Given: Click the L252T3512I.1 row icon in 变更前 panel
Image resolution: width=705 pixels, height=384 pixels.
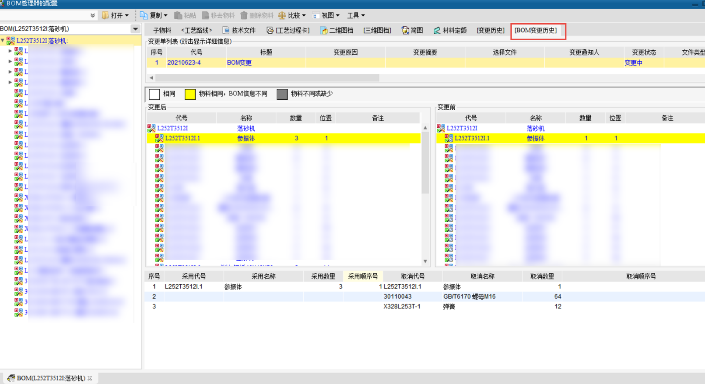Looking at the screenshot, I should pos(449,138).
